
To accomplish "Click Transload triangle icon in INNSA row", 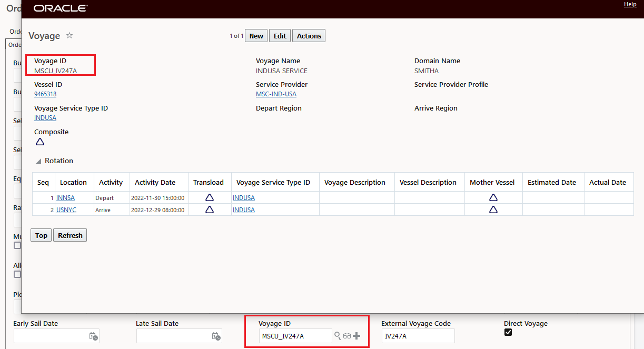I will [x=210, y=197].
